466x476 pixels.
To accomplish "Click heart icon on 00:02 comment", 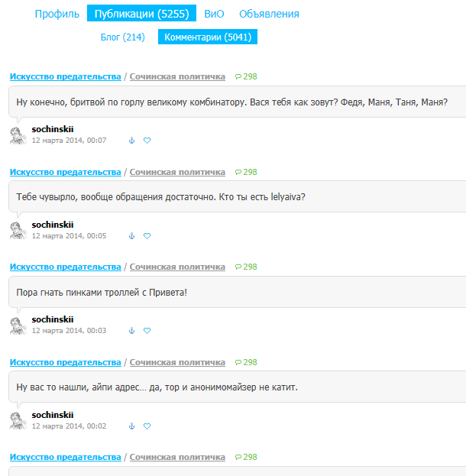I will point(147,426).
